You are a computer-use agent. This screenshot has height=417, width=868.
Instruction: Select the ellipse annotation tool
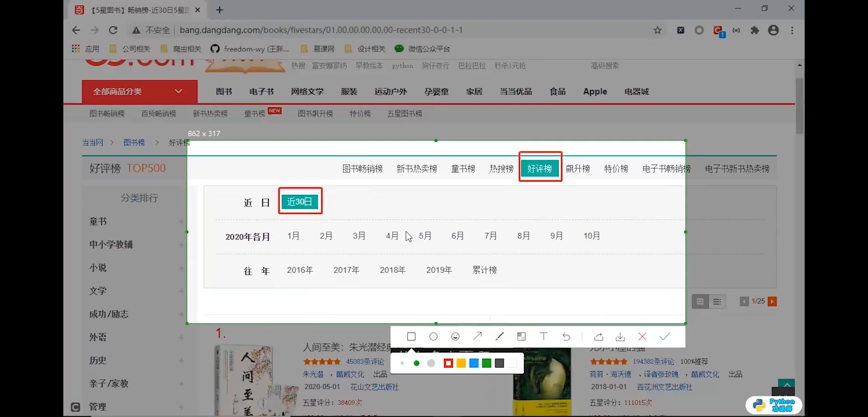(x=433, y=336)
